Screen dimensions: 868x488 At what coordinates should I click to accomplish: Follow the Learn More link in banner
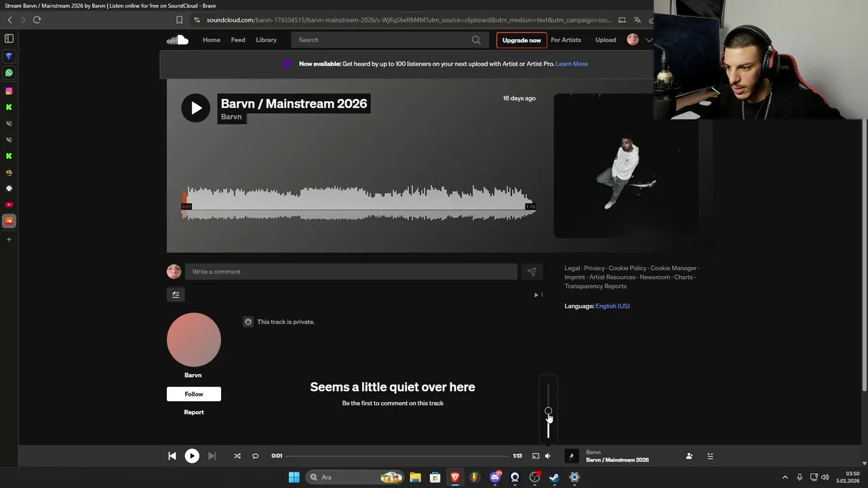click(x=572, y=64)
